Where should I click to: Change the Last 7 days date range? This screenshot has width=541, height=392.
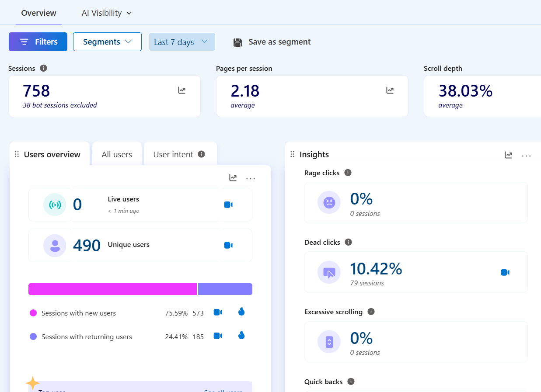click(x=182, y=42)
